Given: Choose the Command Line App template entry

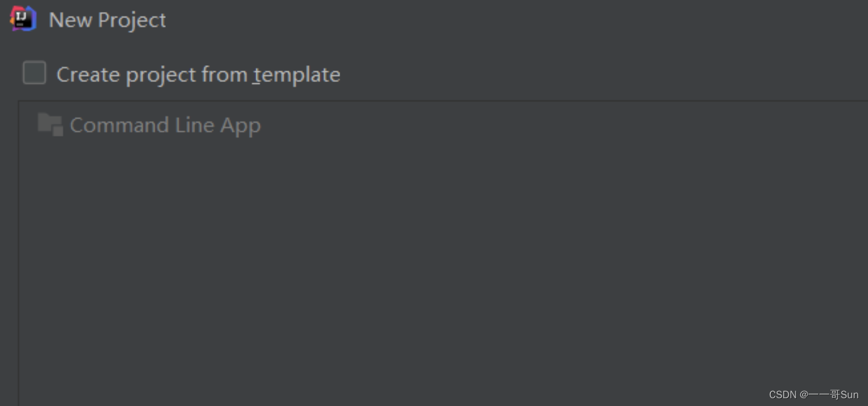Looking at the screenshot, I should 150,125.
